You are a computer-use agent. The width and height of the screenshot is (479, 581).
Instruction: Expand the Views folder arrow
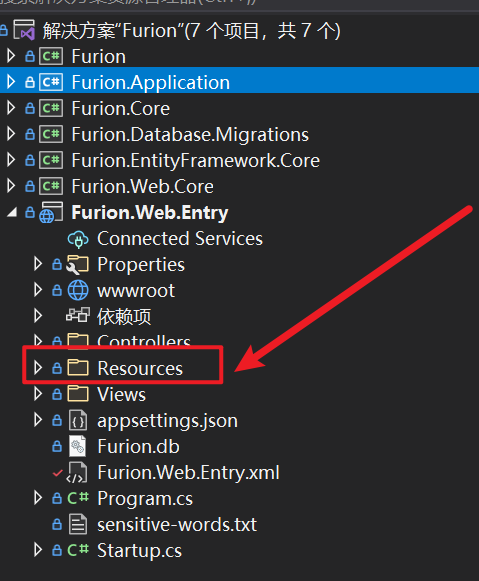pos(37,394)
